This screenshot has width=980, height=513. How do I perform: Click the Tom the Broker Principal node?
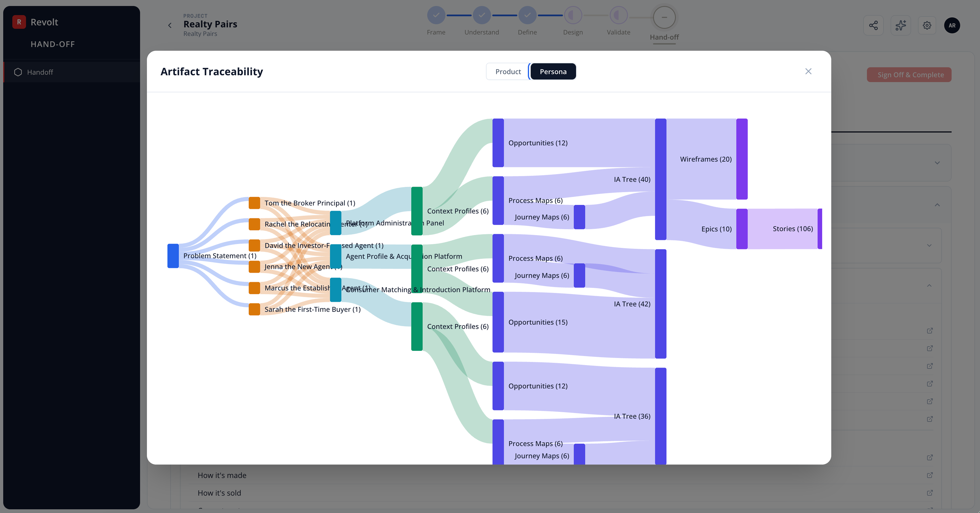click(x=254, y=203)
